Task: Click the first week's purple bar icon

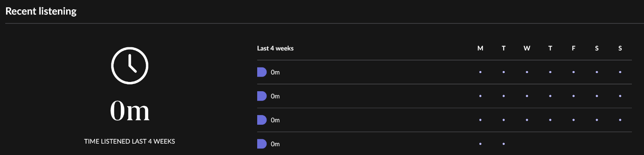Action: coord(262,72)
